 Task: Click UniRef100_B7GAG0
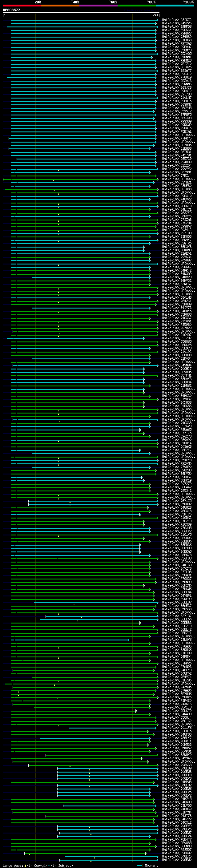[x=177, y=690]
